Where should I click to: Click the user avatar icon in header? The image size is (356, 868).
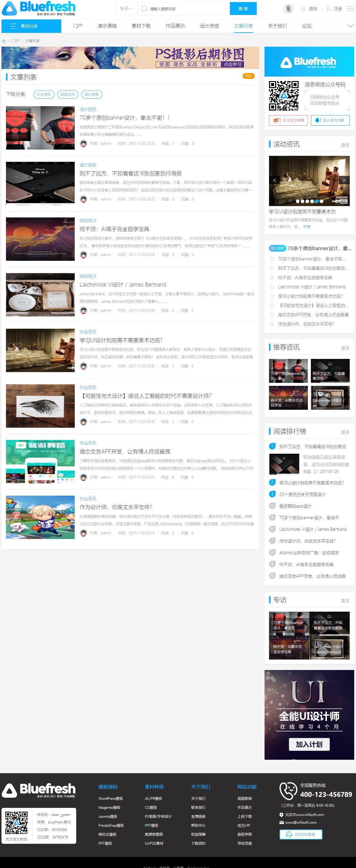[x=288, y=9]
